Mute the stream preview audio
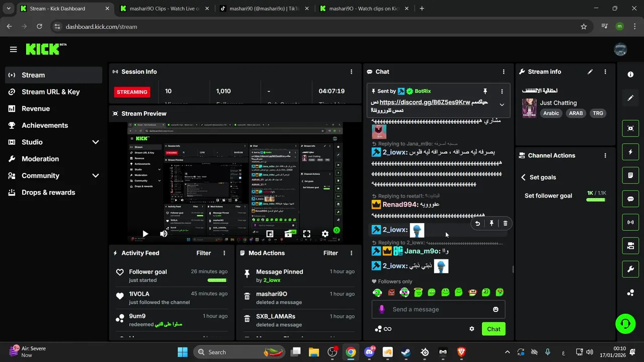 [x=164, y=234]
